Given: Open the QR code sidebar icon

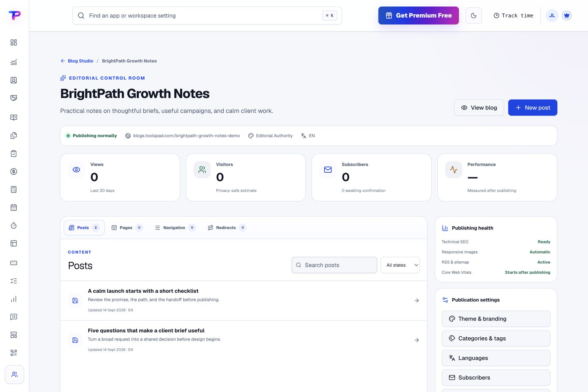Looking at the screenshot, I should tap(13, 353).
